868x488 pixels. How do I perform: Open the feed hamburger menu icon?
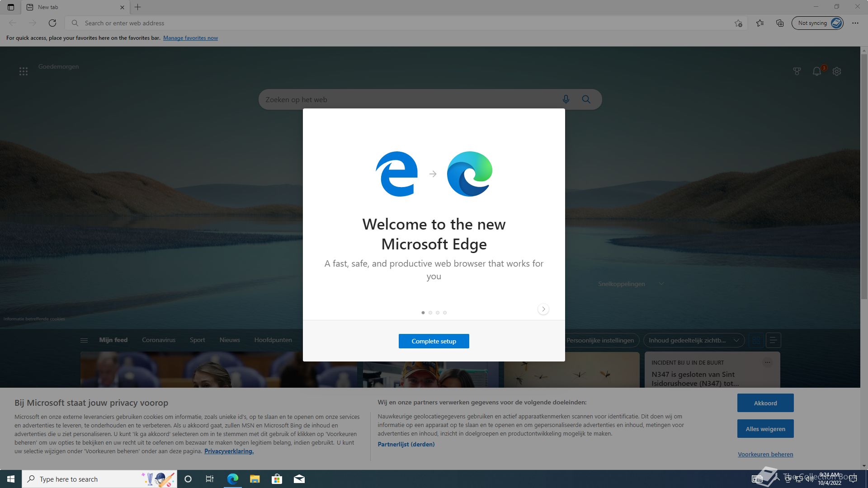click(x=84, y=340)
